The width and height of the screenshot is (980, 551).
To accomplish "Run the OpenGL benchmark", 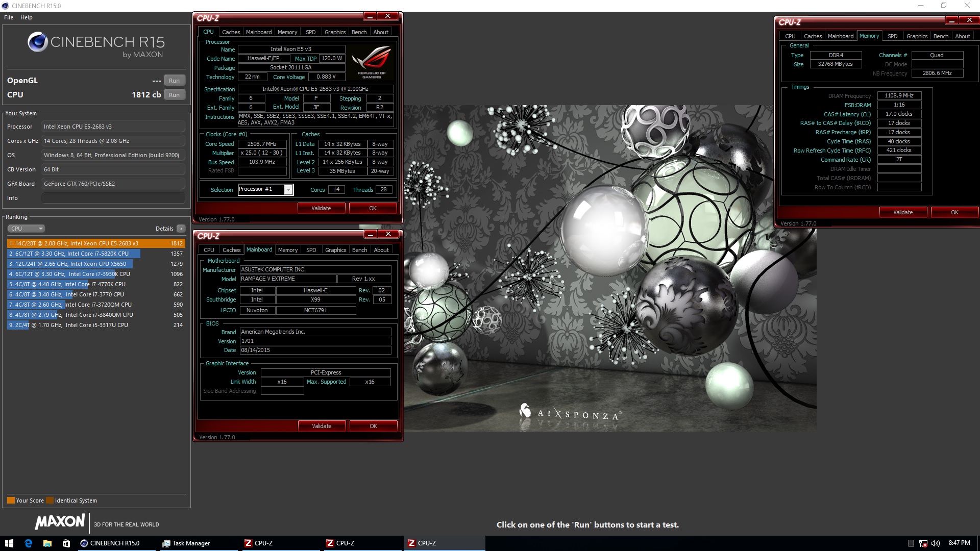I will pyautogui.click(x=174, y=81).
